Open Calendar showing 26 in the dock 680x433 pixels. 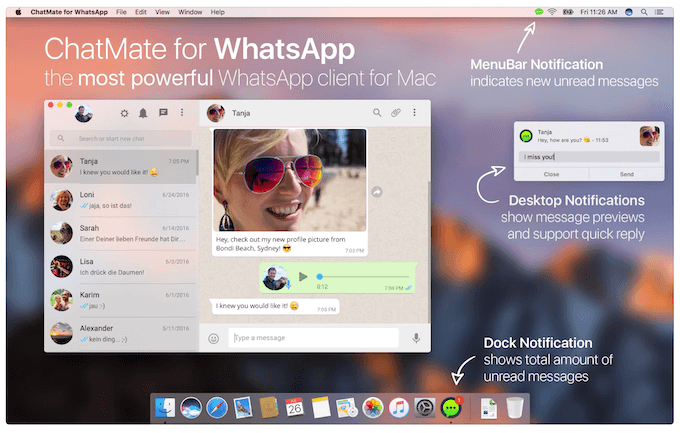[x=295, y=408]
